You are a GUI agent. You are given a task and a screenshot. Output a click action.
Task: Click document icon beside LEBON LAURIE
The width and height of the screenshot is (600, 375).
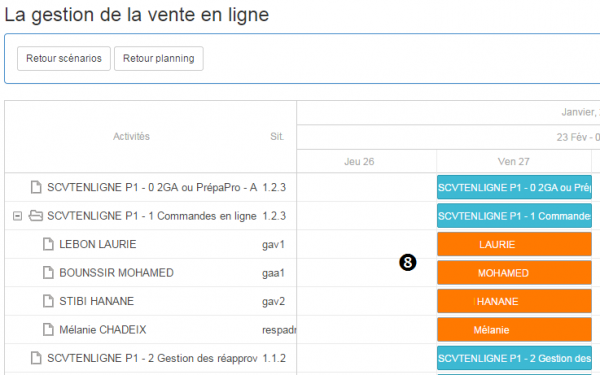(48, 244)
